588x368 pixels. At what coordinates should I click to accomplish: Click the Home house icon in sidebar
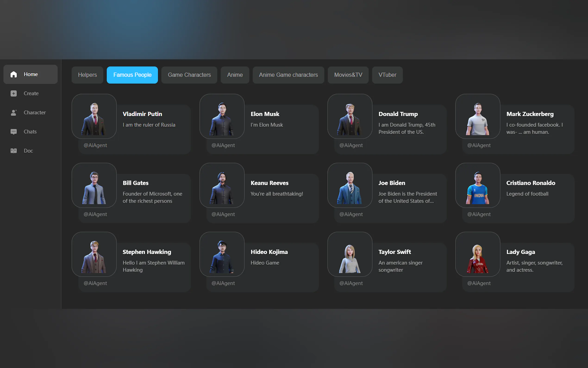click(14, 74)
